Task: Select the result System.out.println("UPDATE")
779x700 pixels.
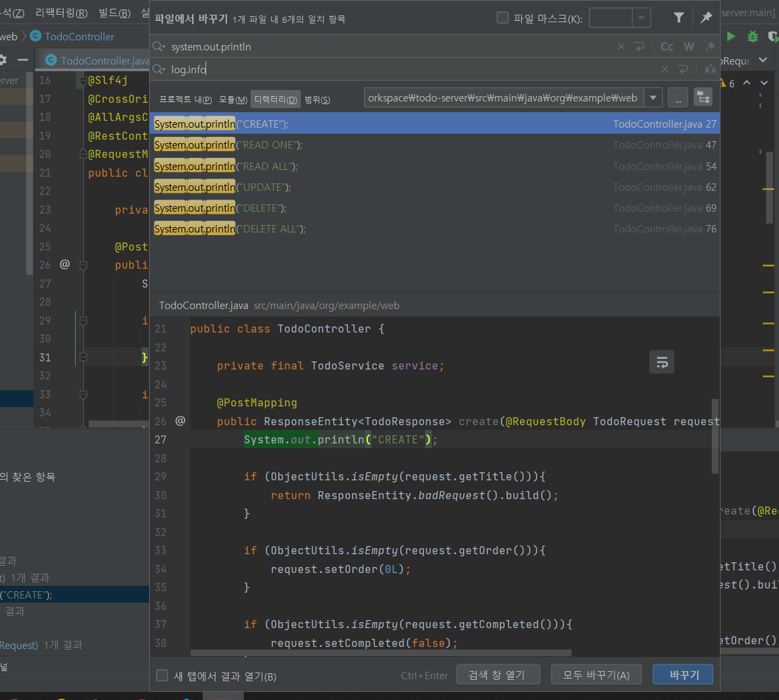Action: [x=434, y=187]
